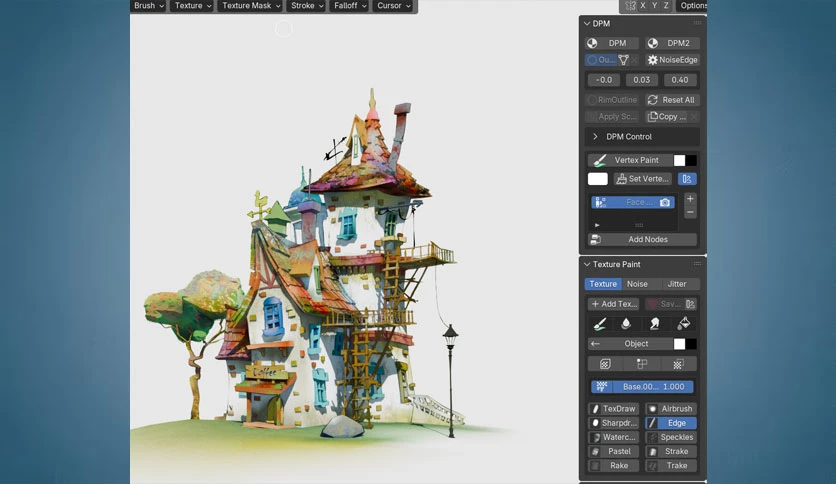Click the DPM2 shading button

coord(672,43)
